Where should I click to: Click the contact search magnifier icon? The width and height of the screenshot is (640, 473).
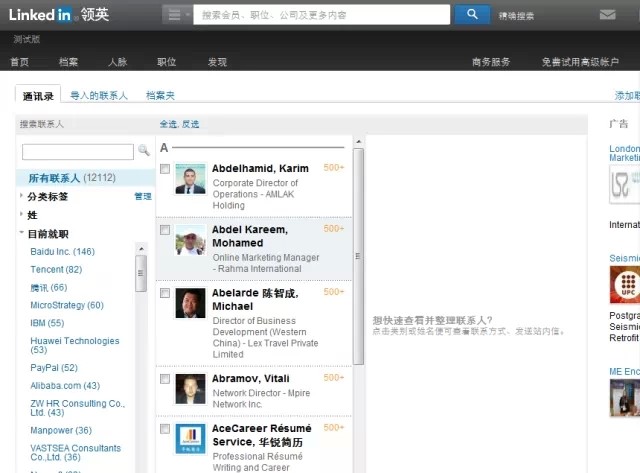(x=144, y=150)
